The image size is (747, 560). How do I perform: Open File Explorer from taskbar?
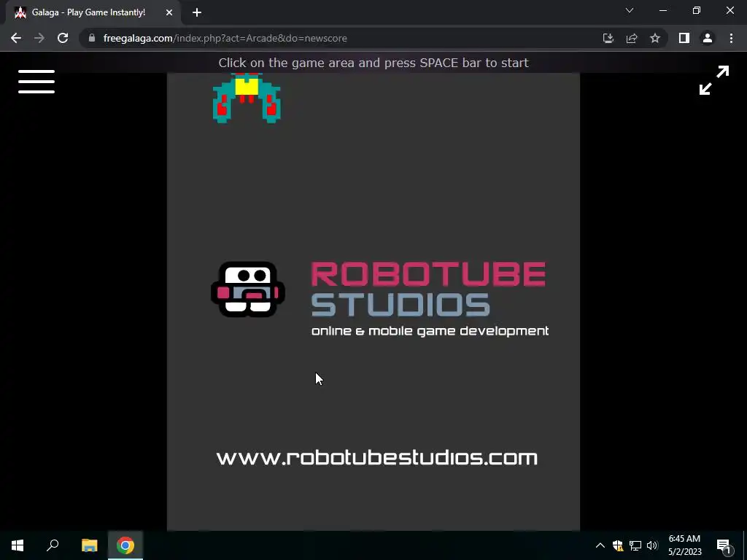89,545
